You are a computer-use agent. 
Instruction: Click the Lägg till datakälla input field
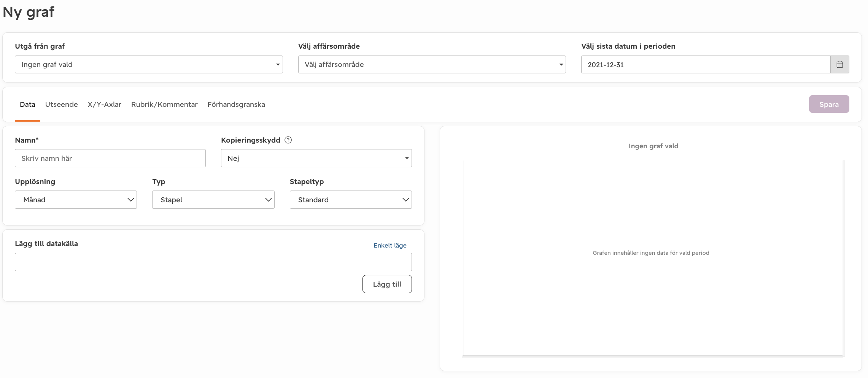point(213,262)
